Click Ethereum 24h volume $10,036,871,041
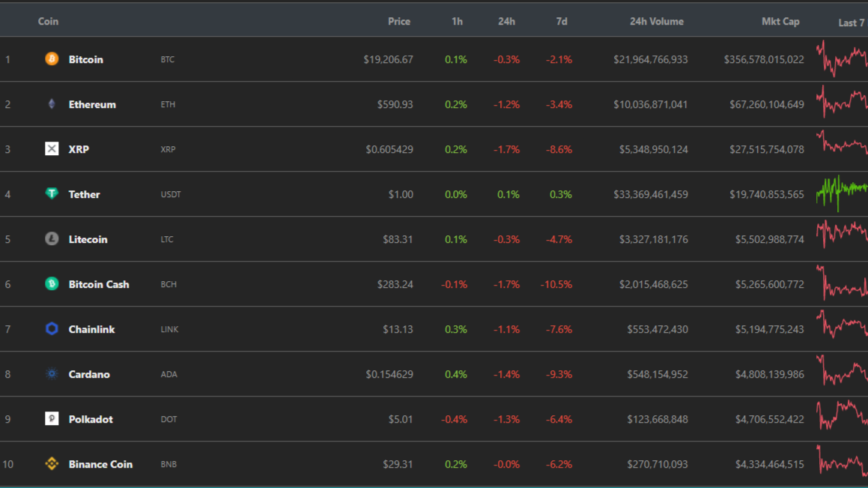The image size is (868, 488). click(x=651, y=104)
